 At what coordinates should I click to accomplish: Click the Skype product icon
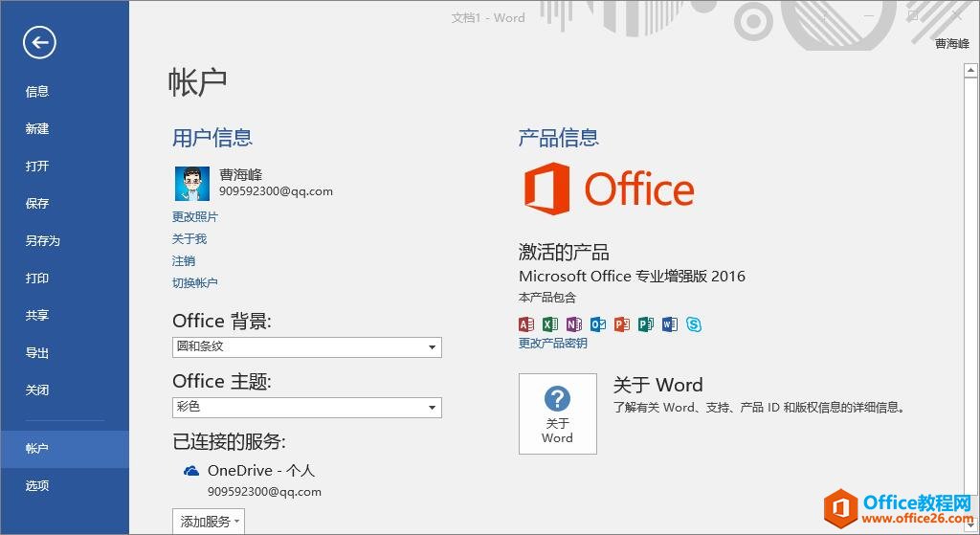[694, 323]
